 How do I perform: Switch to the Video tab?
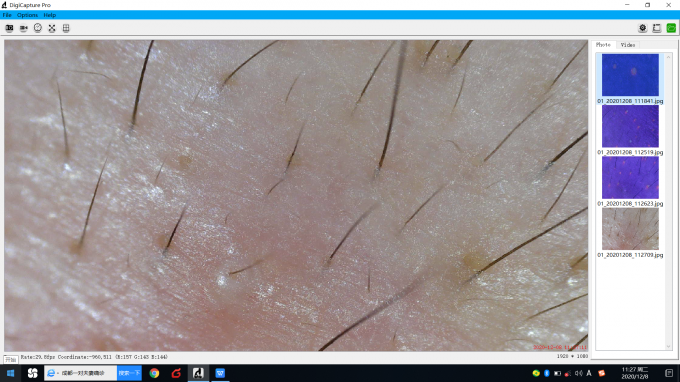[x=628, y=45]
